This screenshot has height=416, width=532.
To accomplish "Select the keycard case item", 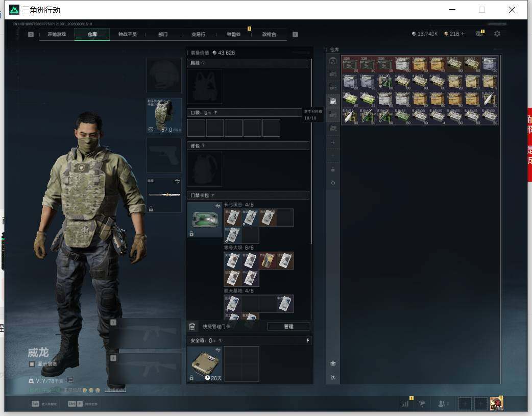I will click(x=205, y=219).
